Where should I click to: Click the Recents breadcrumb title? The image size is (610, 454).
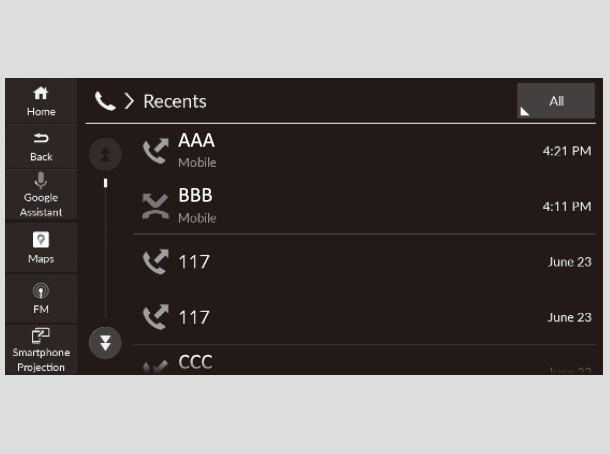click(x=175, y=101)
